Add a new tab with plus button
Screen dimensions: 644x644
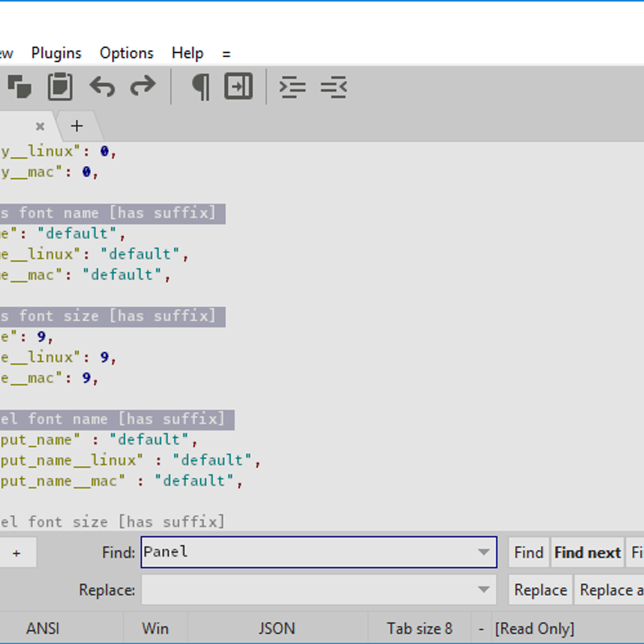pyautogui.click(x=77, y=126)
